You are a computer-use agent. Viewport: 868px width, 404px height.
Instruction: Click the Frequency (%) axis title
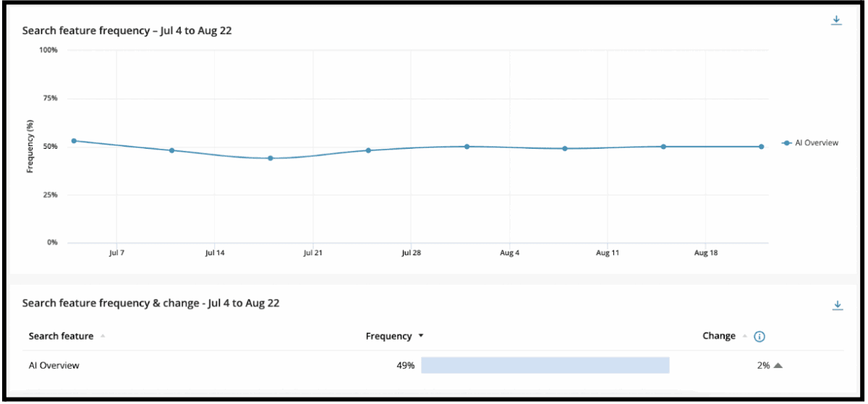click(x=30, y=146)
